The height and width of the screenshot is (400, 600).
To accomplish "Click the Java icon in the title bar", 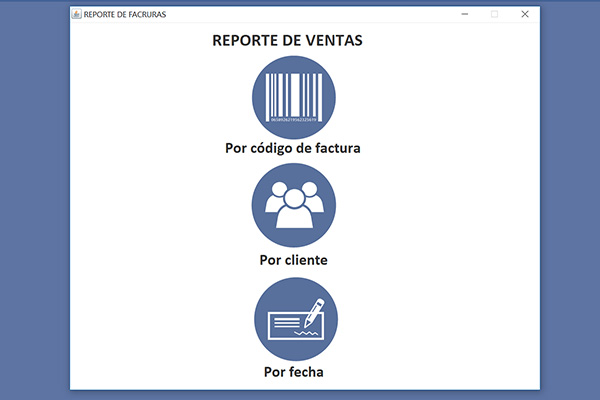I will [x=77, y=15].
